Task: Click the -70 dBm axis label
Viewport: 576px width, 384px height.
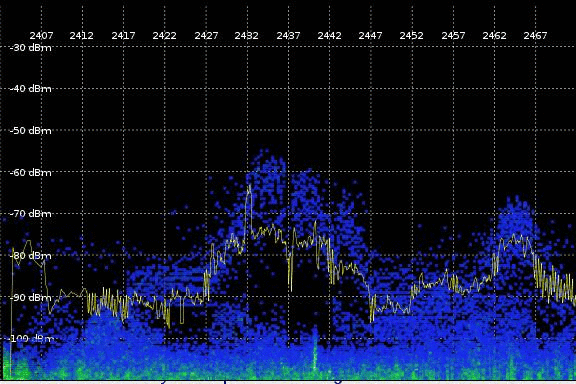Action: (30, 213)
